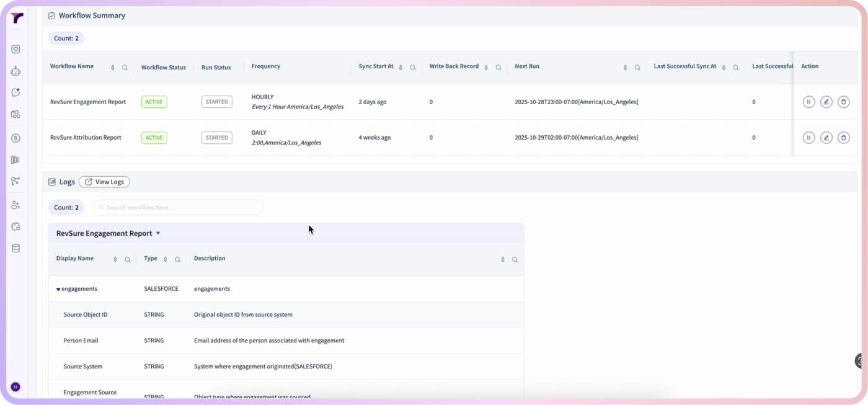The image size is (868, 405).
Task: Collapse the engagements tree row
Action: click(58, 289)
